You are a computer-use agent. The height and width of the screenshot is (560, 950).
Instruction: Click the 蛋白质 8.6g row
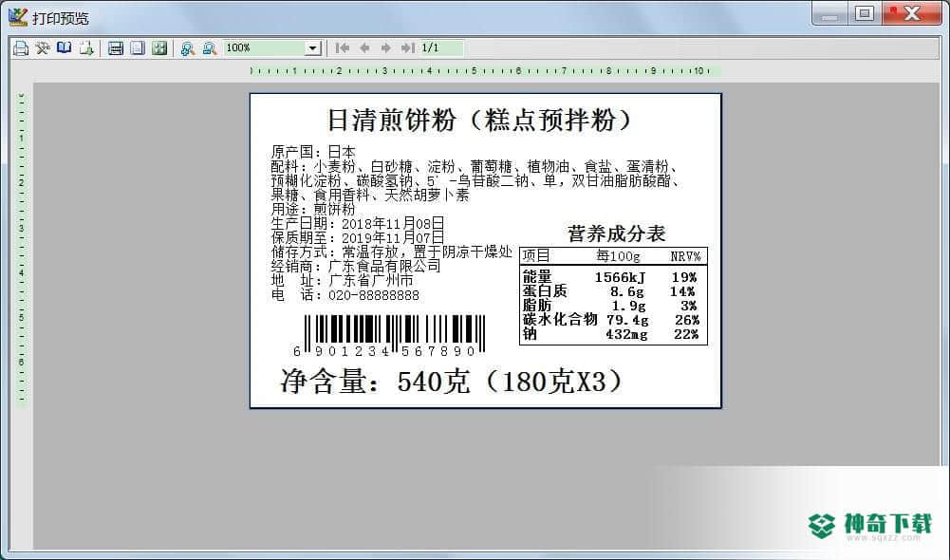point(609,290)
